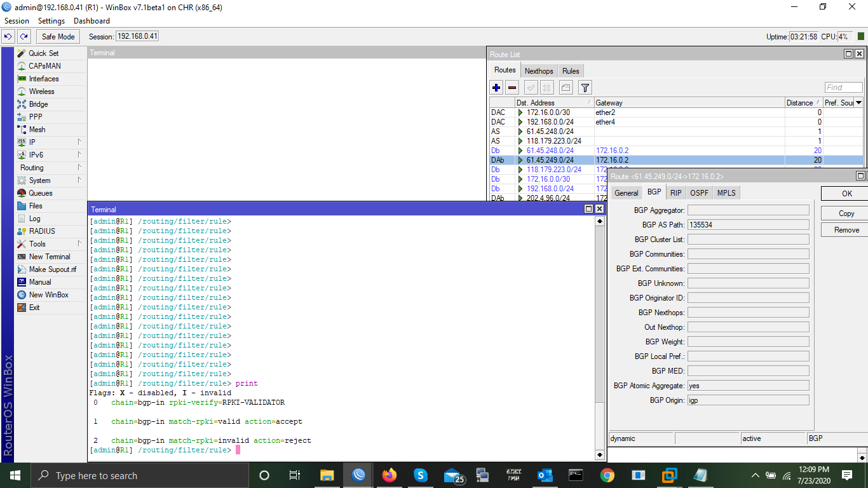The image size is (868, 488).
Task: Expand the System submenu arrow
Action: click(79, 180)
